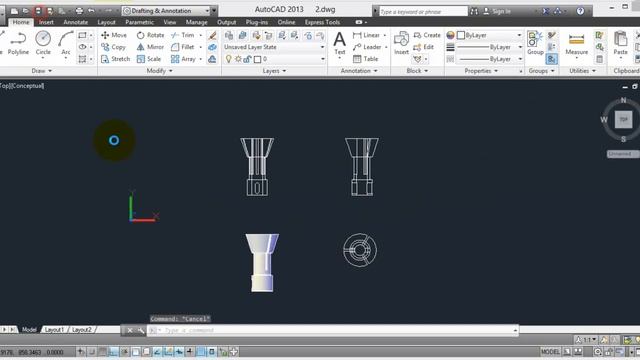Click the keyword search input field
640x360 pixels.
point(423,11)
